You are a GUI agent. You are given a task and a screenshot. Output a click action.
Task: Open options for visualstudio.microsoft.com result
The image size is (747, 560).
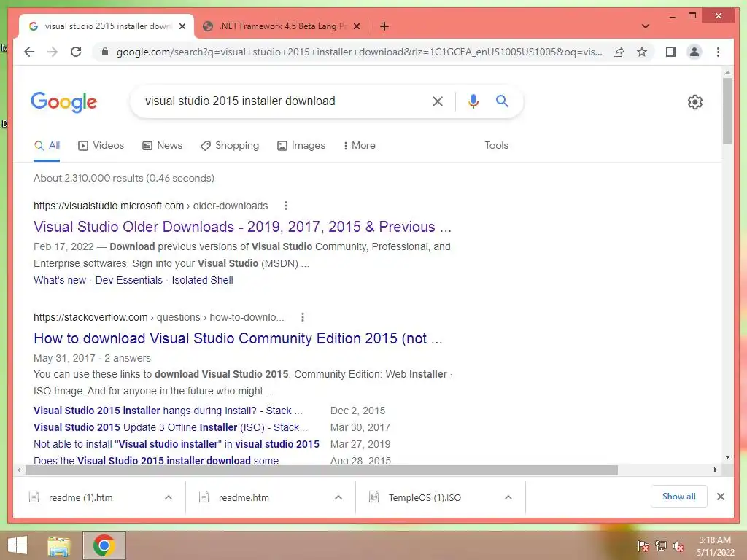286,206
